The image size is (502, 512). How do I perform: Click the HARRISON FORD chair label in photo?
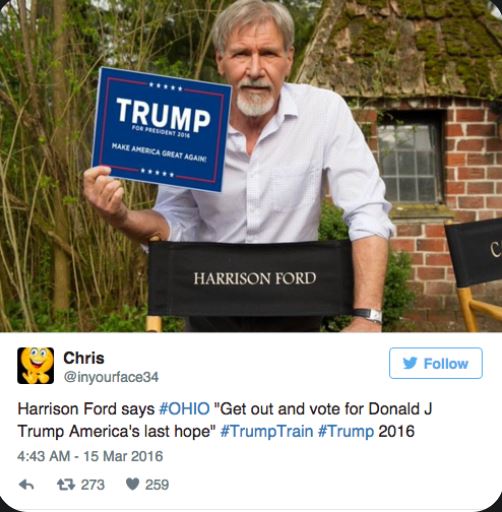point(255,278)
